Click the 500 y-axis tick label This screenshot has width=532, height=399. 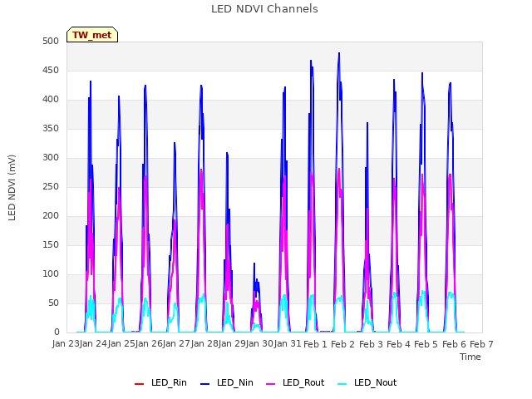51,42
